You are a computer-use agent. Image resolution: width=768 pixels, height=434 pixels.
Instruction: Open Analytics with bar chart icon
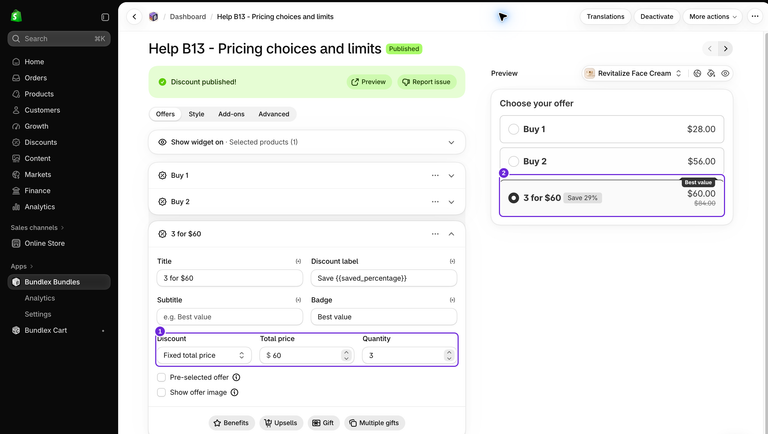[x=39, y=207]
